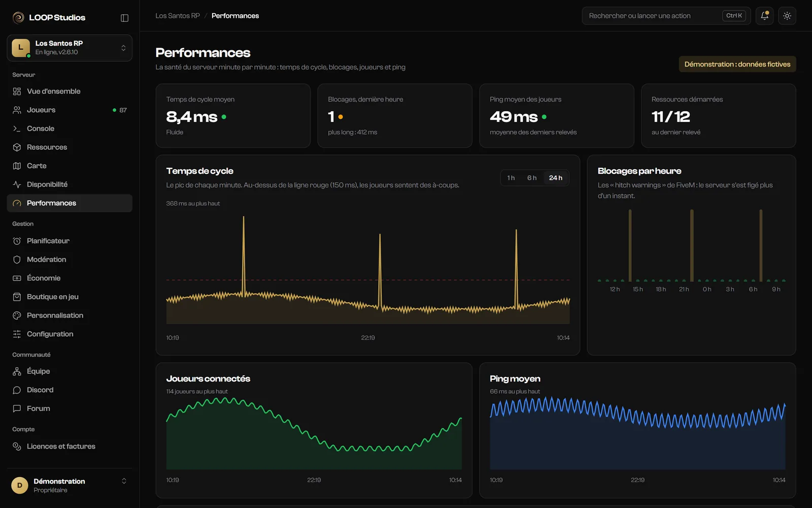Toggle the light/dark theme sun icon
This screenshot has width=812, height=508.
pyautogui.click(x=787, y=16)
